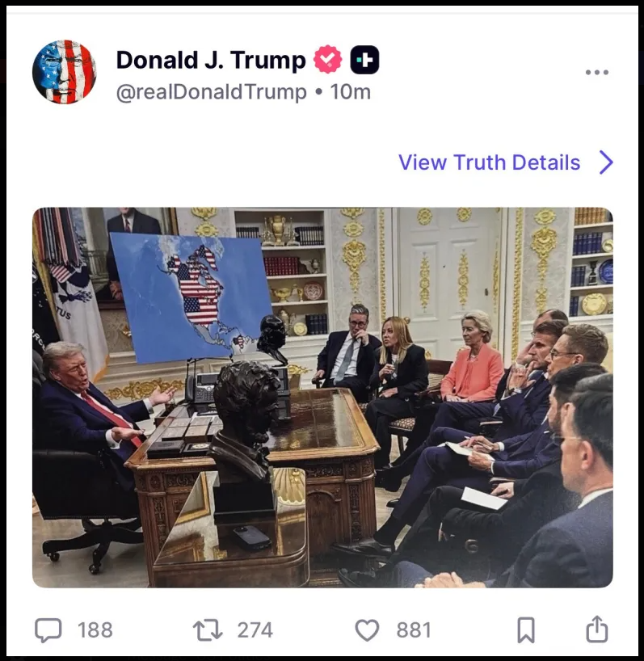The width and height of the screenshot is (644, 661).
Task: Click the @realDonaldTrump handle
Action: click(x=211, y=92)
